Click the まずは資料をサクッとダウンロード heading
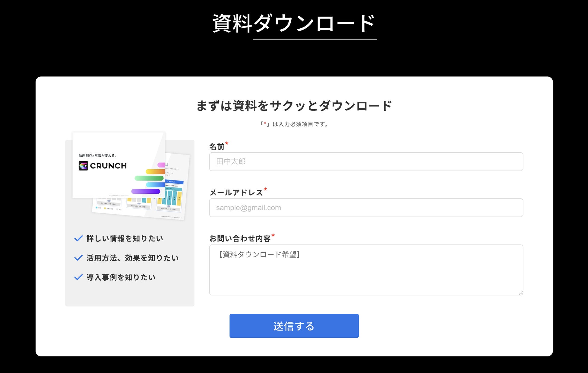The width and height of the screenshot is (588, 373). point(294,106)
